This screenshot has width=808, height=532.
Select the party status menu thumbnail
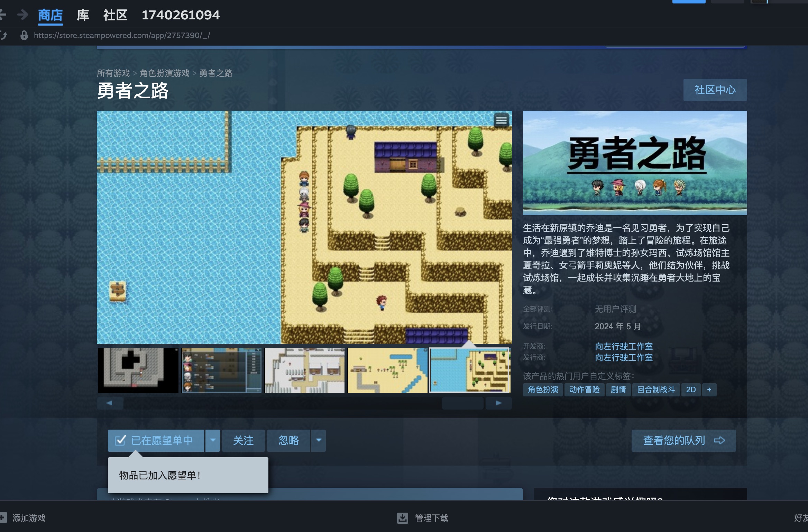point(221,370)
